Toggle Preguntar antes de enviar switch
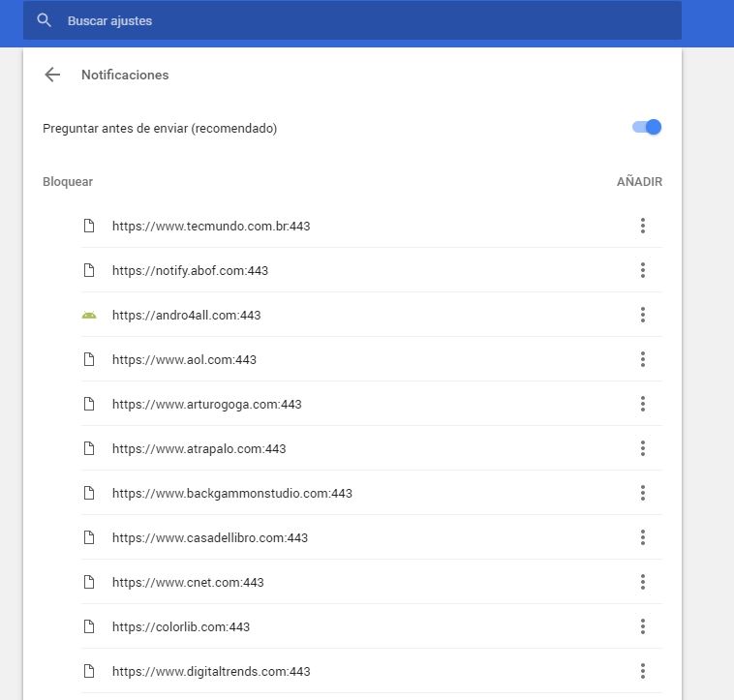 coord(647,128)
